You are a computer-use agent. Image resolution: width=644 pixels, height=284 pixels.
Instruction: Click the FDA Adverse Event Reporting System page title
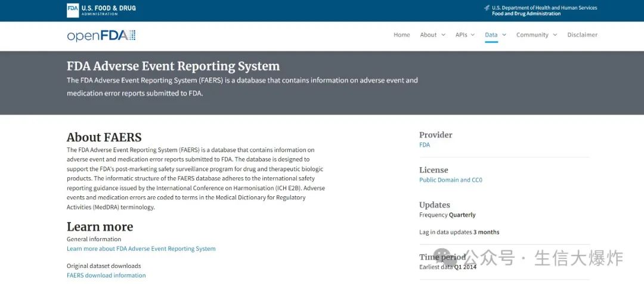173,66
